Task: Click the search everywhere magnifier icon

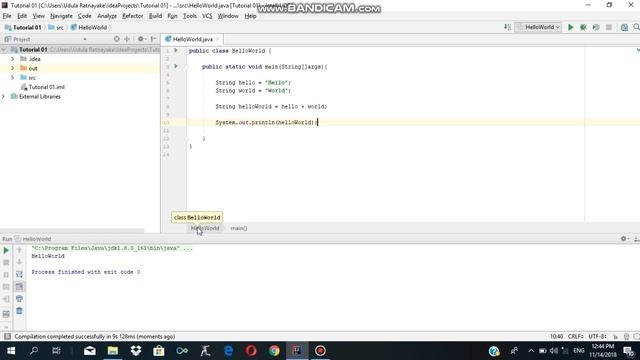Action: coord(636,27)
